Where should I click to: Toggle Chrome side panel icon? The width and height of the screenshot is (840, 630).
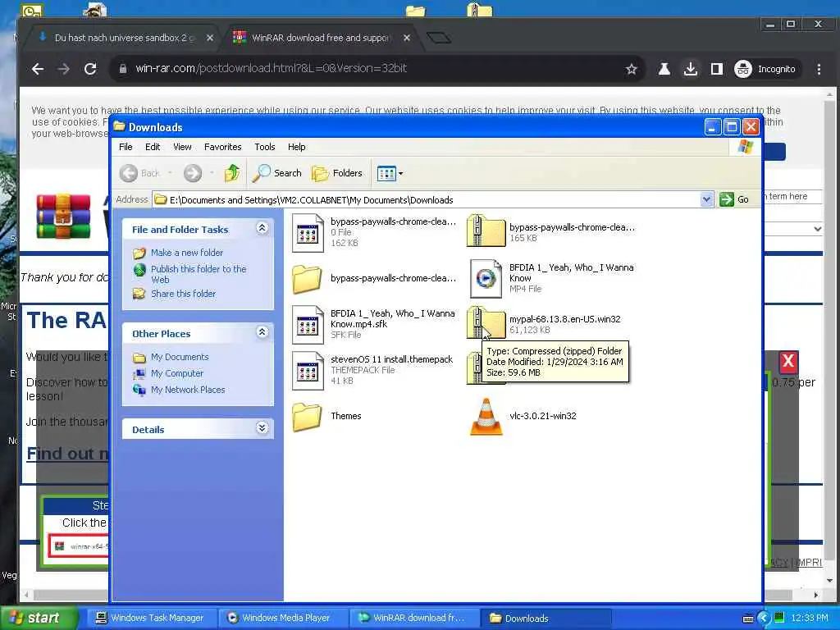tap(717, 69)
